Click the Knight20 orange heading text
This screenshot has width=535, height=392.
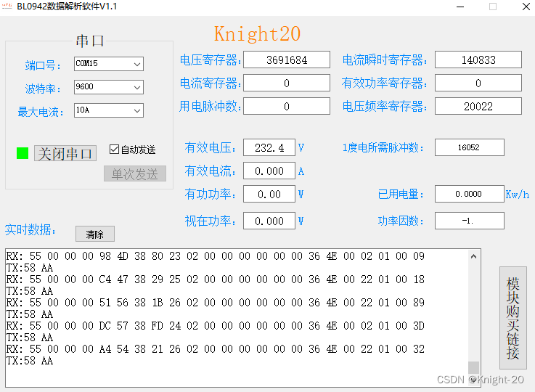click(x=257, y=34)
